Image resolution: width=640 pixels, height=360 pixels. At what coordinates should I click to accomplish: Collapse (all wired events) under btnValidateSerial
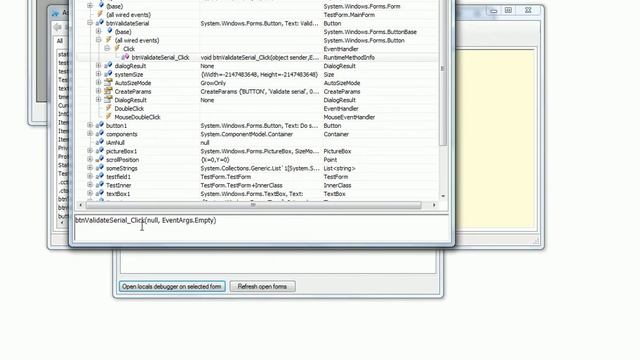pyautogui.click(x=98, y=40)
